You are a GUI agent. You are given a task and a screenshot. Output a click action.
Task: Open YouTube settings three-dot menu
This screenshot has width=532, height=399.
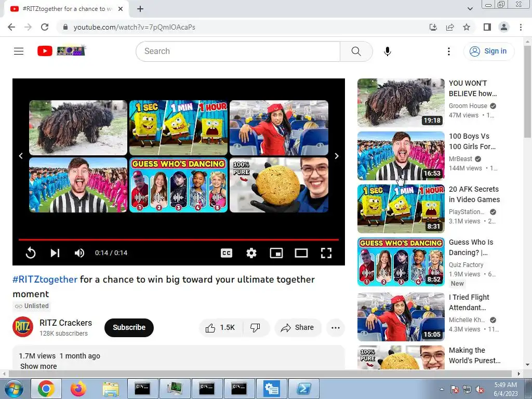click(448, 51)
